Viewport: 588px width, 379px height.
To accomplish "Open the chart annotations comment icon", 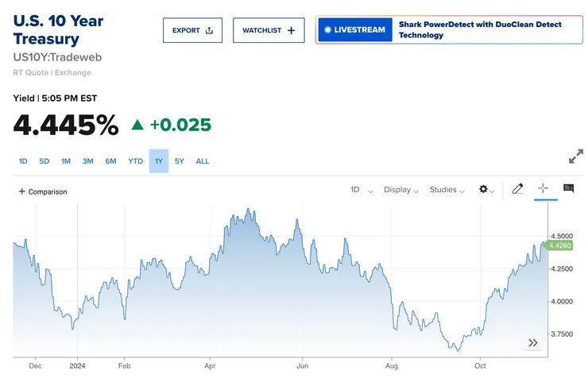I will point(568,189).
